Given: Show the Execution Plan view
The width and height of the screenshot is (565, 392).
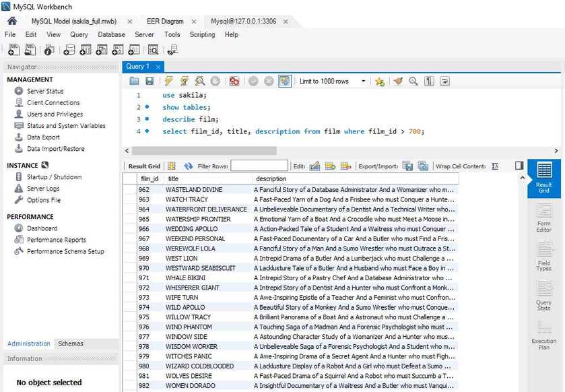Looking at the screenshot, I should click(543, 336).
